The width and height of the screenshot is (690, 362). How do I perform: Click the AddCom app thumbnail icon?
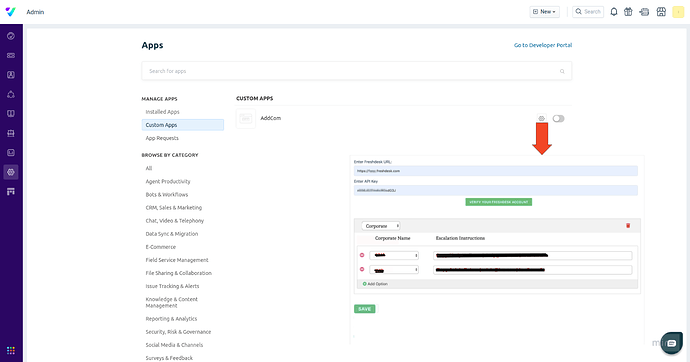click(x=246, y=118)
